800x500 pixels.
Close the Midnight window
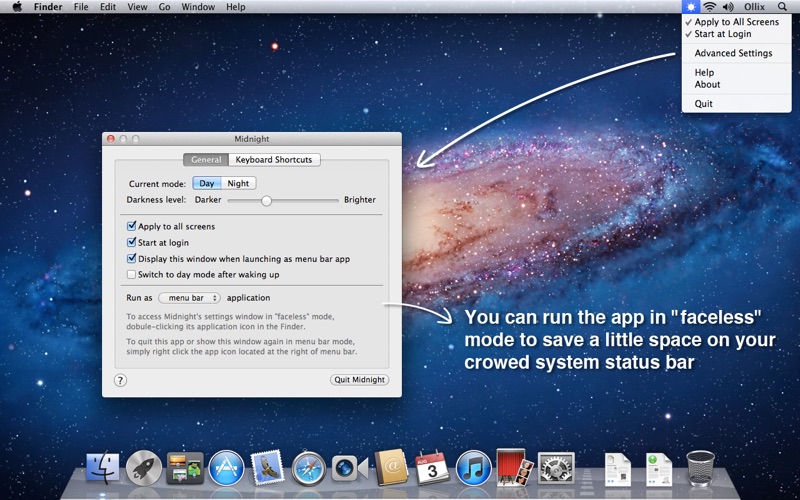(110, 139)
